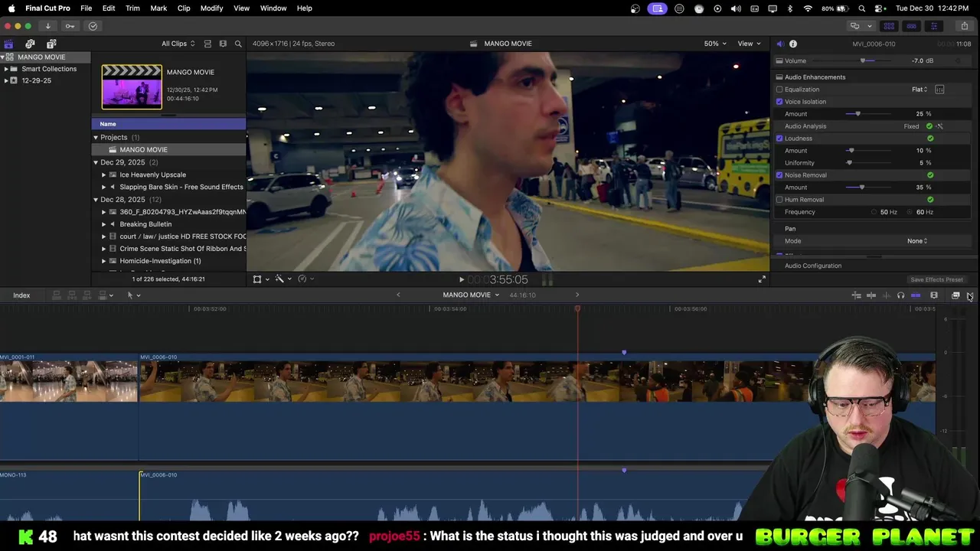Open the All Clips filter dropdown

pos(178,44)
